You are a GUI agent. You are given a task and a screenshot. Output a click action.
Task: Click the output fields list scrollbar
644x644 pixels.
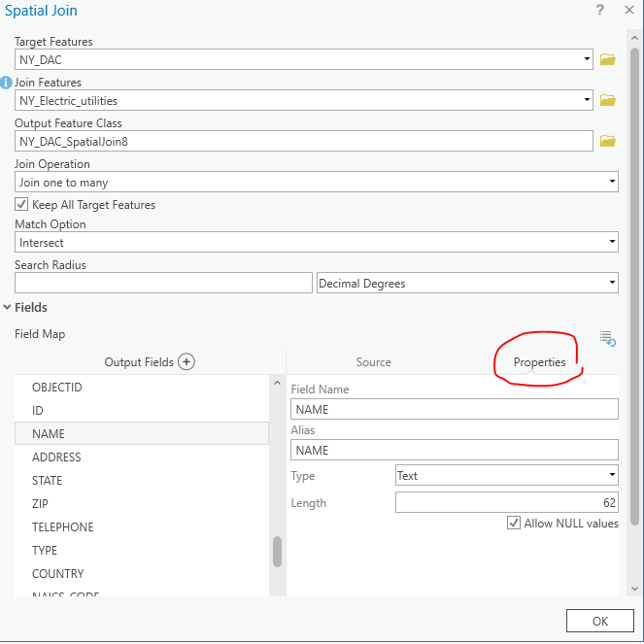pos(278,552)
